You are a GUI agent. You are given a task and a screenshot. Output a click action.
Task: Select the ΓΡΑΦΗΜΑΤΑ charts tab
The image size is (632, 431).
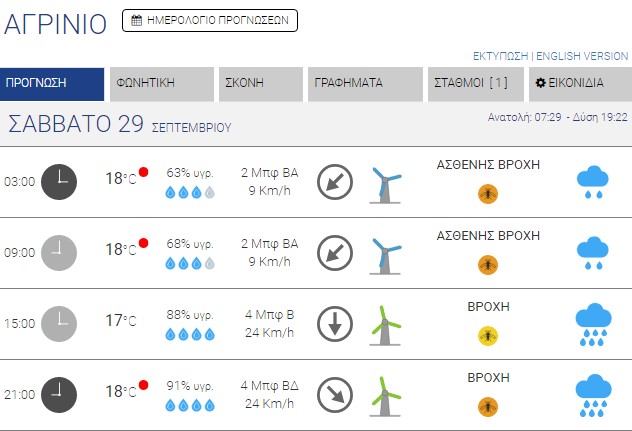[366, 84]
